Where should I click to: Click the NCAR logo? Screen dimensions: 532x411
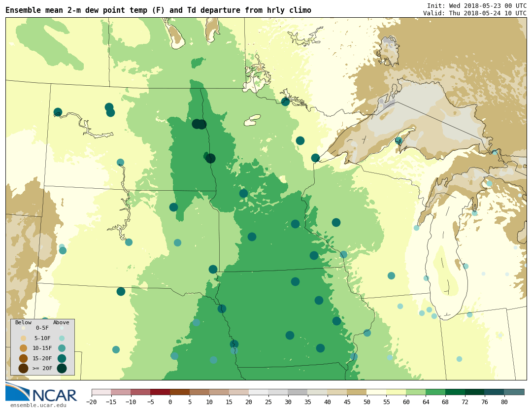click(x=41, y=392)
